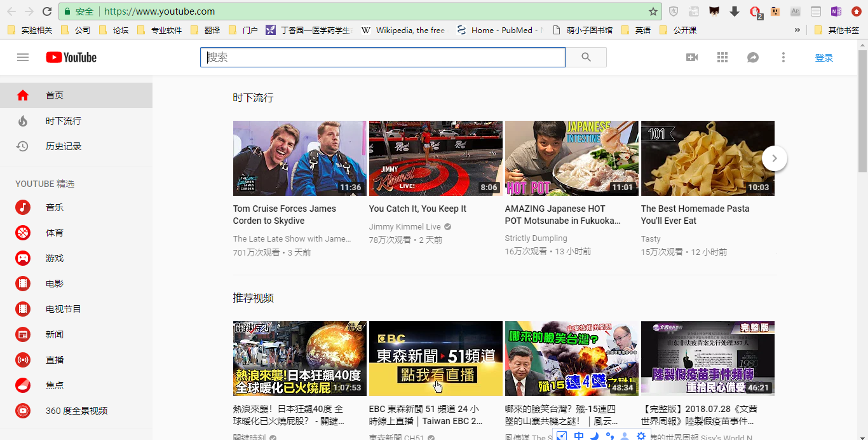Open the 论坛 bookmark folder
Image resolution: width=868 pixels, height=440 pixels.
(113, 30)
